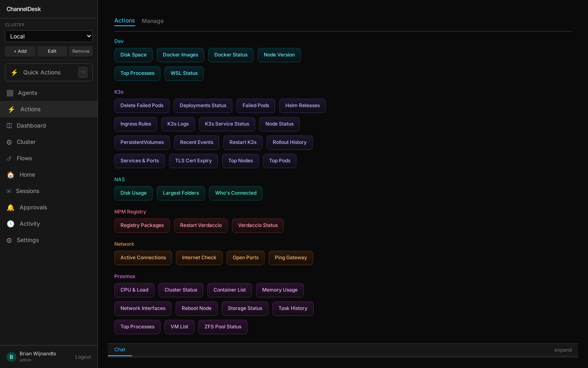588x368 pixels.
Task: Open Agents in the sidebar
Action: [x=49, y=93]
